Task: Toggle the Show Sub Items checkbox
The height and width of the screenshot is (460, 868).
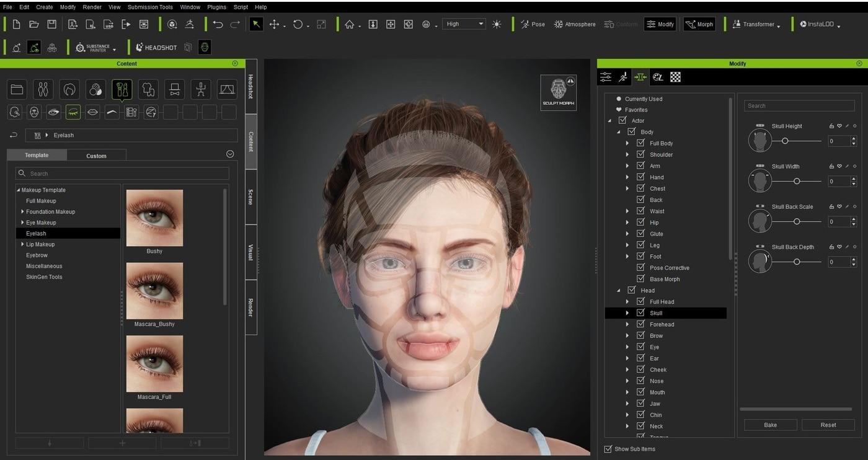Action: coord(608,449)
